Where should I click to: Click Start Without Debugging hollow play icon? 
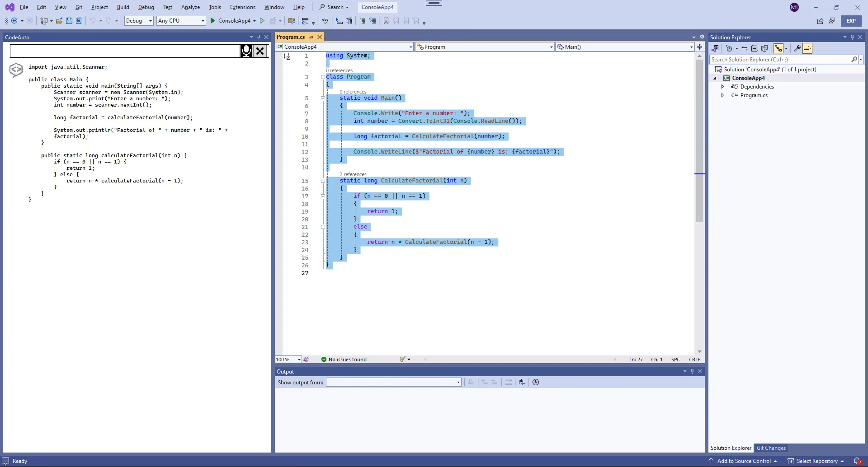pyautogui.click(x=262, y=21)
